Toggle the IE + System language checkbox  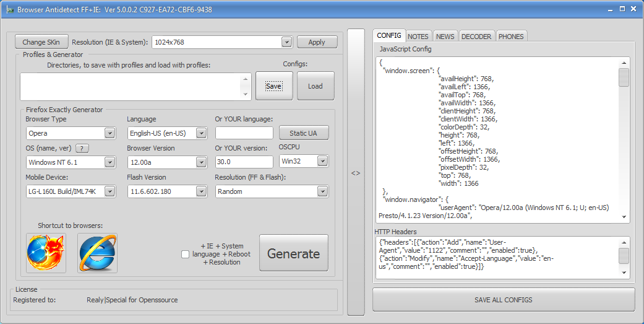[x=185, y=255]
